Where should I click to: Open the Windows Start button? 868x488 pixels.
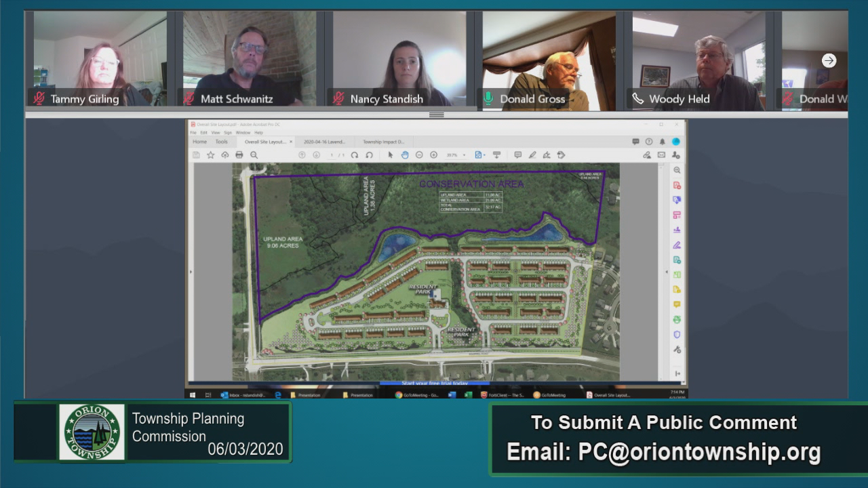(193, 395)
